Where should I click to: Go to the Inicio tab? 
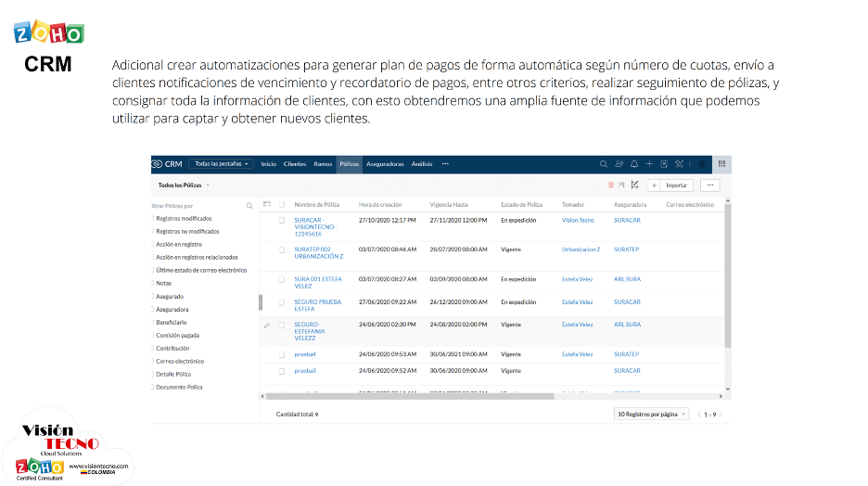pos(269,164)
